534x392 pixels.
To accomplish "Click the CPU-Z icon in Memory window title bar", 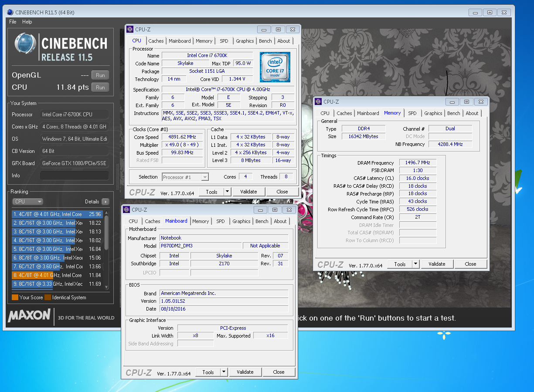I will point(318,101).
